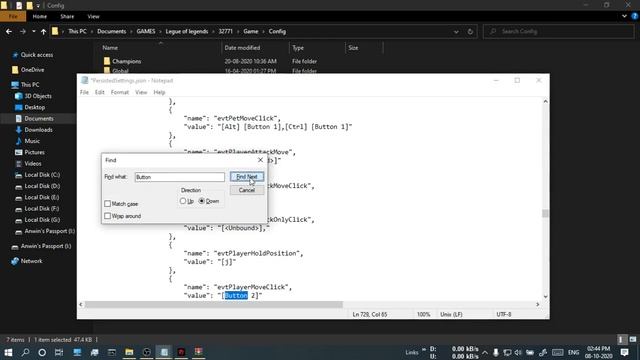Open Notepad View menu
The width and height of the screenshot is (640, 360).
tap(141, 92)
